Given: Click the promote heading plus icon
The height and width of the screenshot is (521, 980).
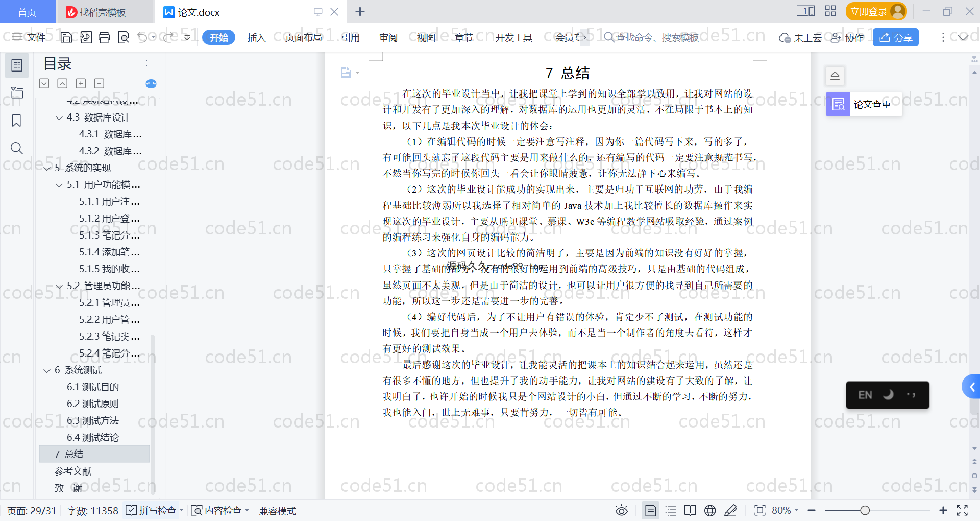Looking at the screenshot, I should pyautogui.click(x=81, y=83).
